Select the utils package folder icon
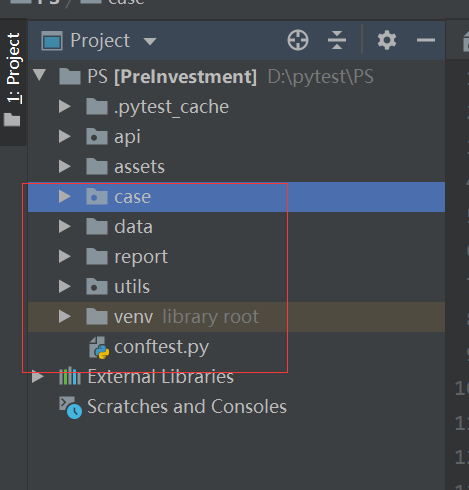This screenshot has width=469, height=490. (x=97, y=286)
